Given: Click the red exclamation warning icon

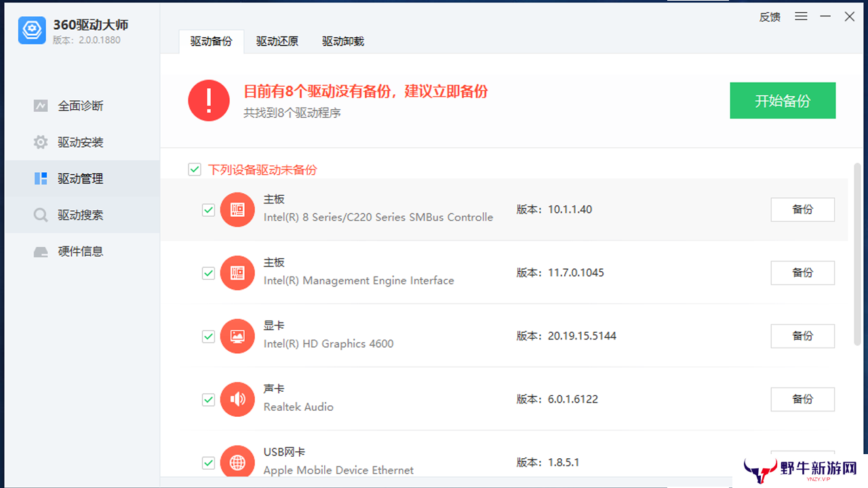Looking at the screenshot, I should 209,101.
